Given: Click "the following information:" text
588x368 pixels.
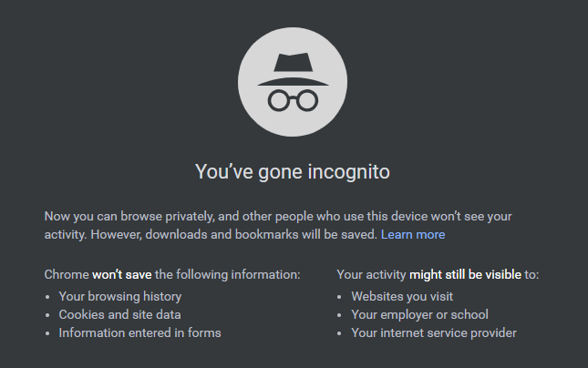Looking at the screenshot, I should point(228,275).
